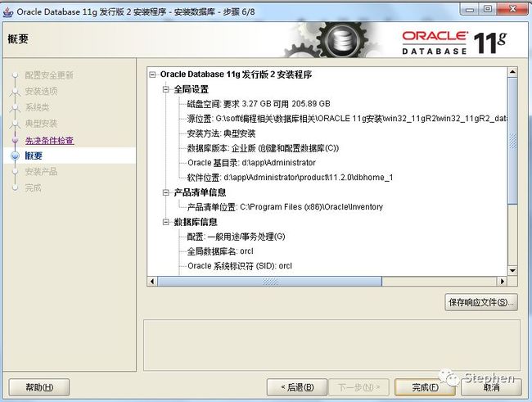Screen dimensions: 532x402
Task: Click the 全局设置 label in tree
Action: 191,89
